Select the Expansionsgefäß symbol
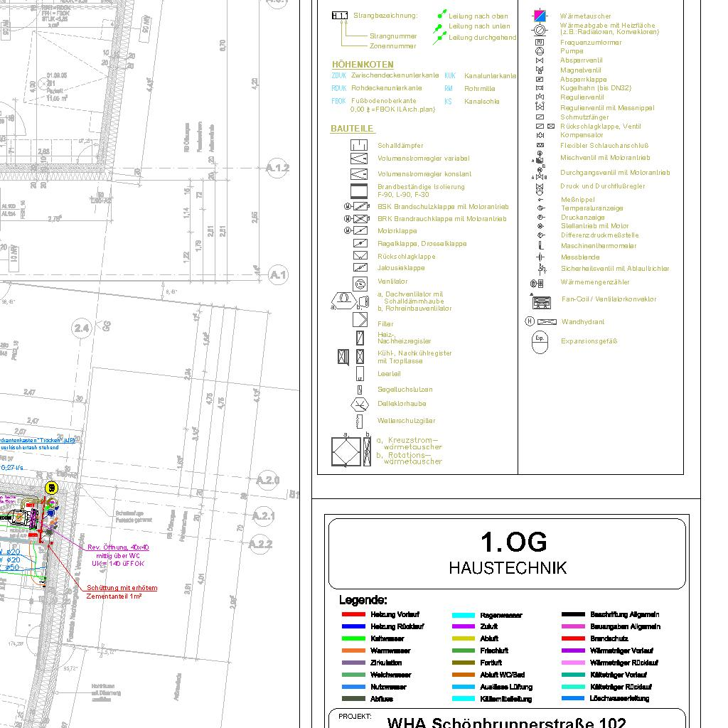Screen dimensions: 728x728 pos(541,341)
